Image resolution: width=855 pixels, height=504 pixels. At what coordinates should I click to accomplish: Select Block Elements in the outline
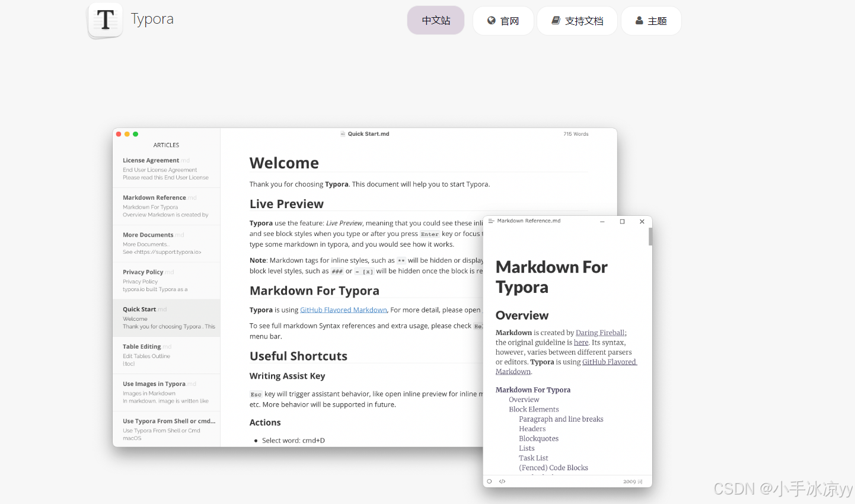point(534,409)
